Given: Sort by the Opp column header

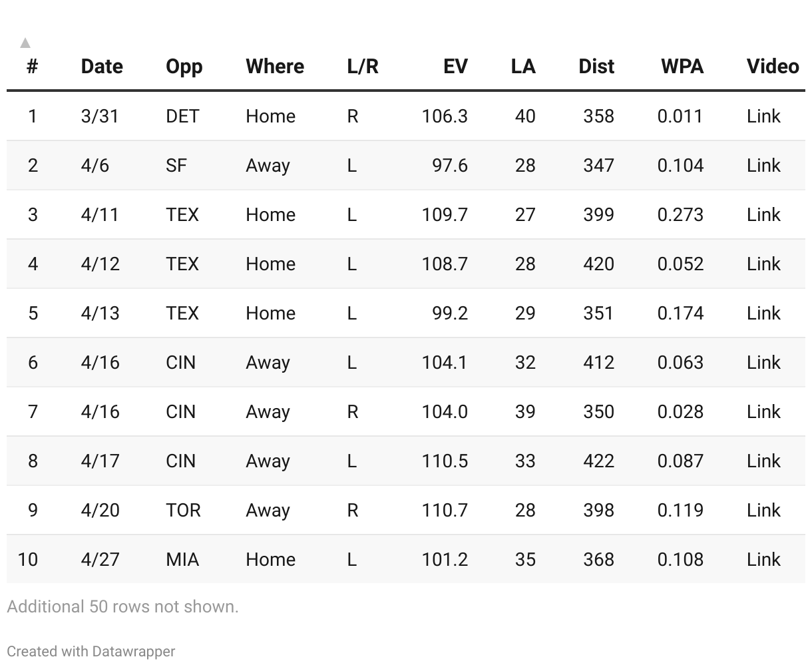Looking at the screenshot, I should [x=184, y=67].
